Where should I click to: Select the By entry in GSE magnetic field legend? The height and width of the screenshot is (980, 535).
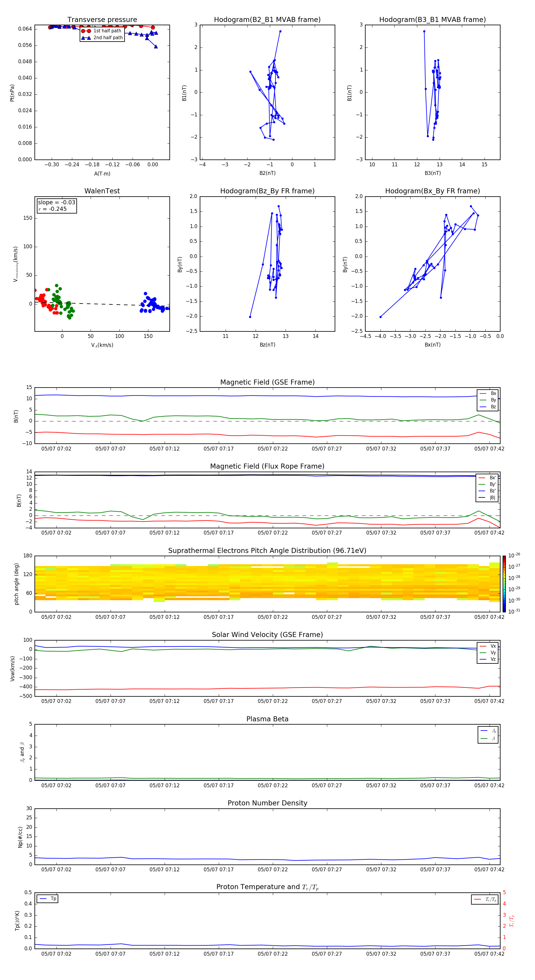488,400
